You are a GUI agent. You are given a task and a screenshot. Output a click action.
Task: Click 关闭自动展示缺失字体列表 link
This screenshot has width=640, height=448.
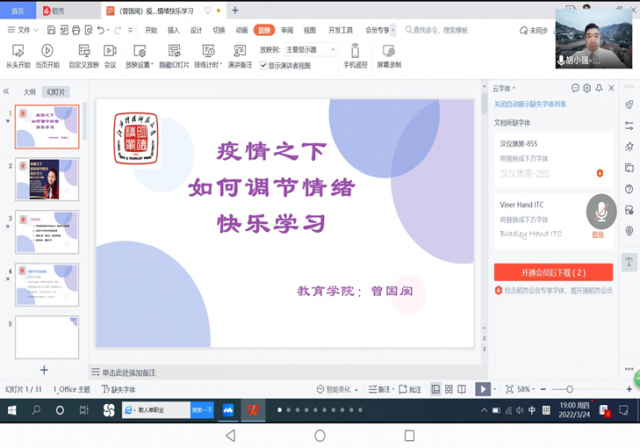pos(538,104)
